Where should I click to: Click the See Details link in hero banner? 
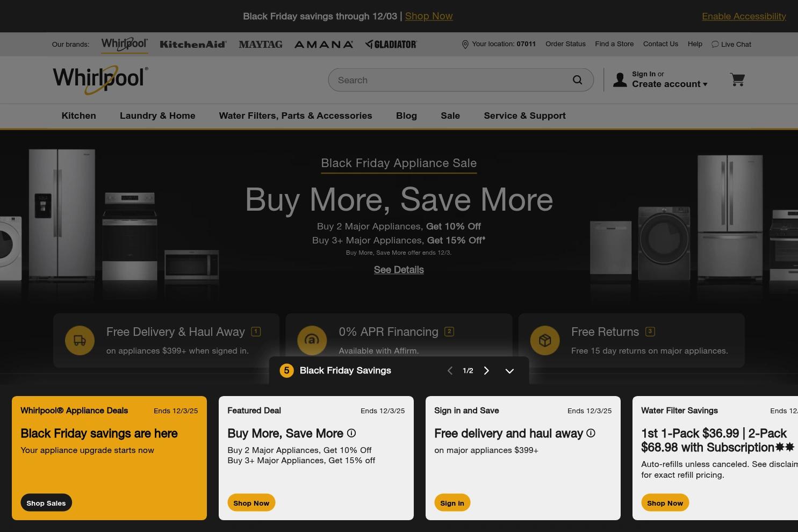[399, 270]
